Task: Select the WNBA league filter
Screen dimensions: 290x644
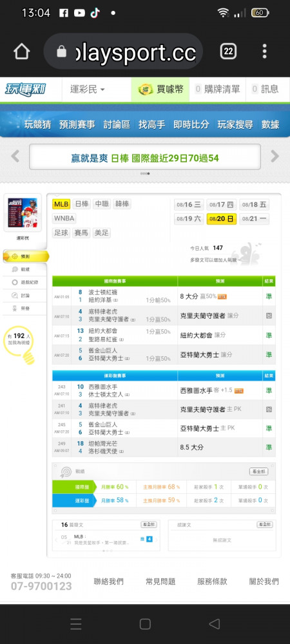Action: pos(64,218)
